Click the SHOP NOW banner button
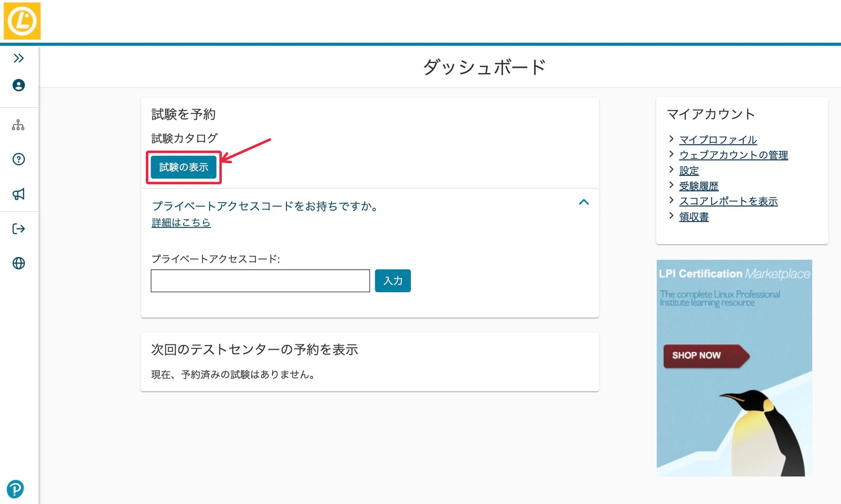This screenshot has width=841, height=504. [x=706, y=356]
